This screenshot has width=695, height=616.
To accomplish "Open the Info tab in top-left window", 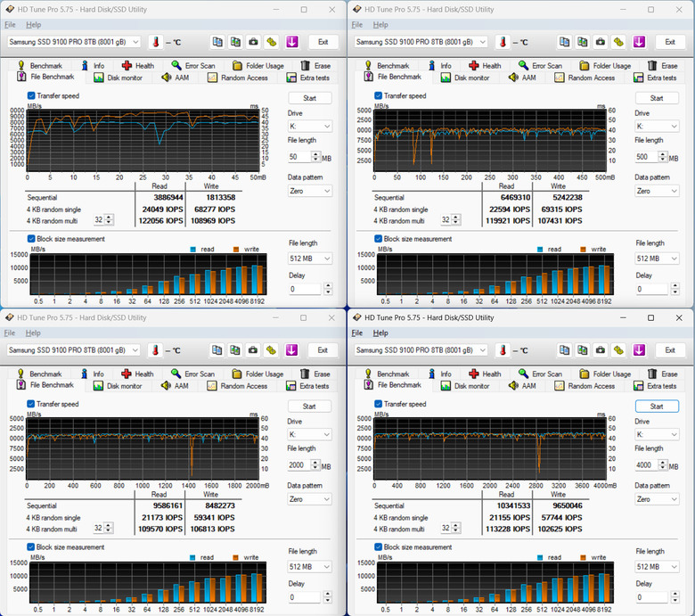I will click(x=93, y=66).
